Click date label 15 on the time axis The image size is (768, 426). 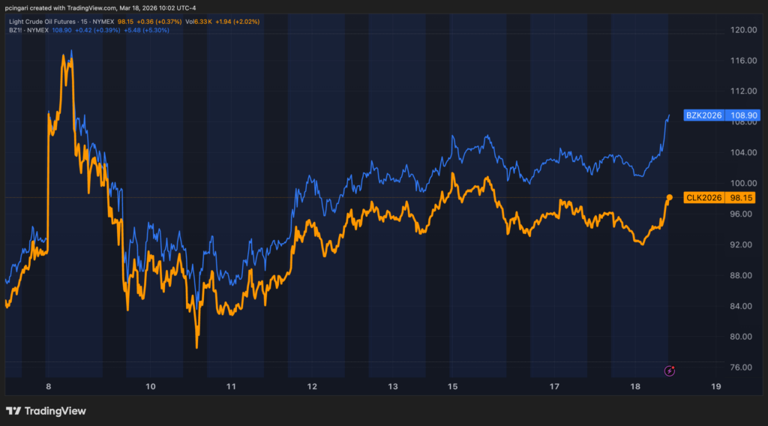point(453,386)
